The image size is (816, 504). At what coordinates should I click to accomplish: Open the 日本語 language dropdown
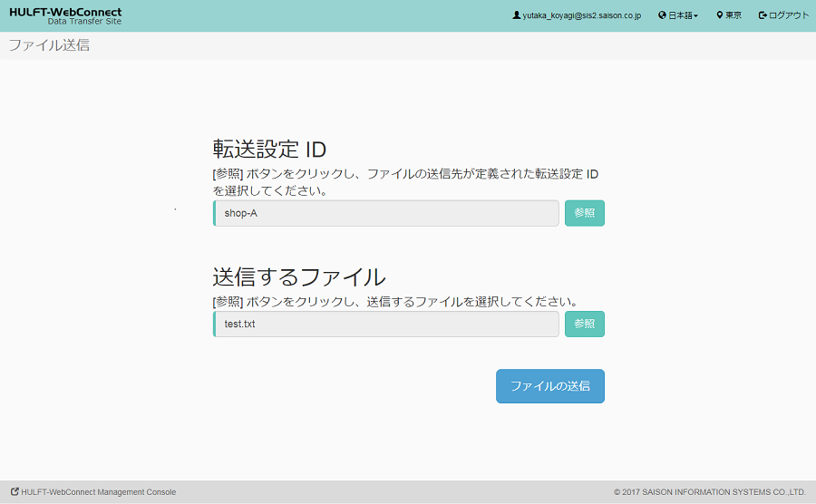tap(683, 15)
